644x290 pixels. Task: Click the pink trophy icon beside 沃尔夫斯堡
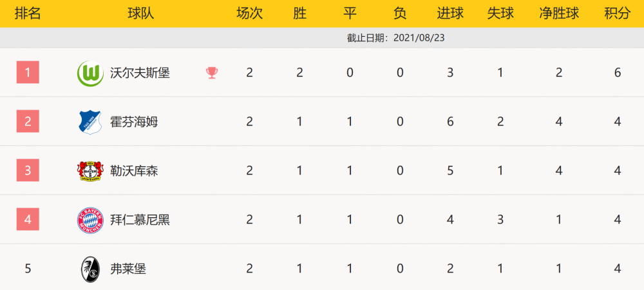tap(212, 73)
